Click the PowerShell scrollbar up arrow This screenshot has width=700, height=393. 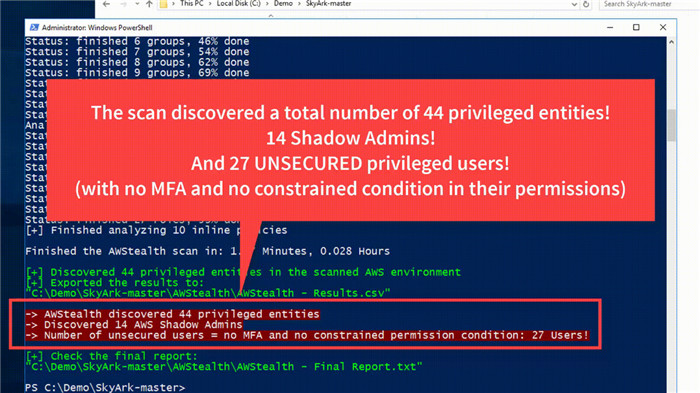click(671, 42)
